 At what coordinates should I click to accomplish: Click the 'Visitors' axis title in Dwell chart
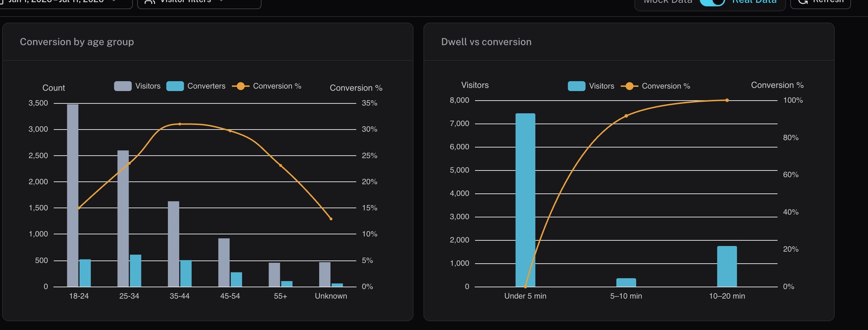tap(475, 85)
